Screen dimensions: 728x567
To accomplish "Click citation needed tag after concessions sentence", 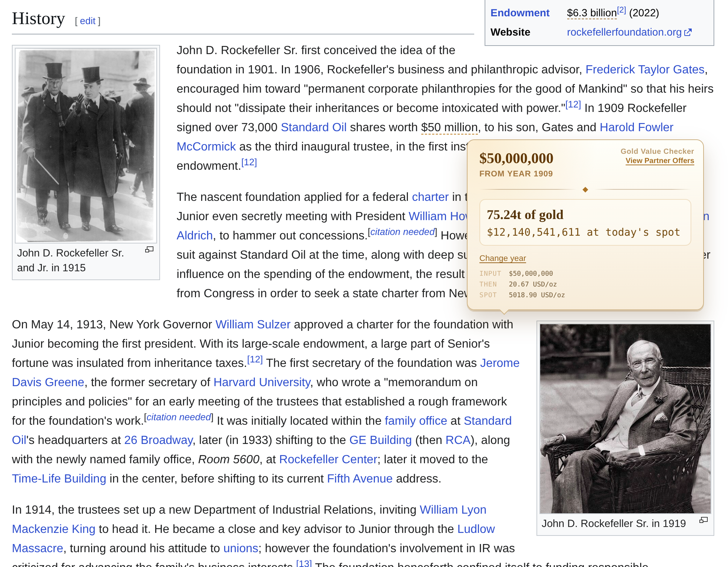I will coord(402,232).
